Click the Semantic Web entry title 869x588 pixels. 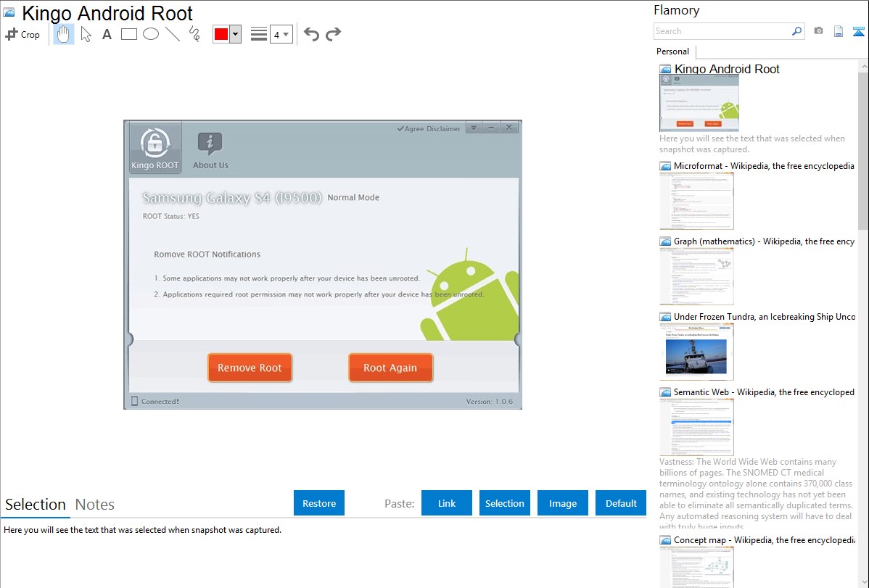[x=764, y=392]
